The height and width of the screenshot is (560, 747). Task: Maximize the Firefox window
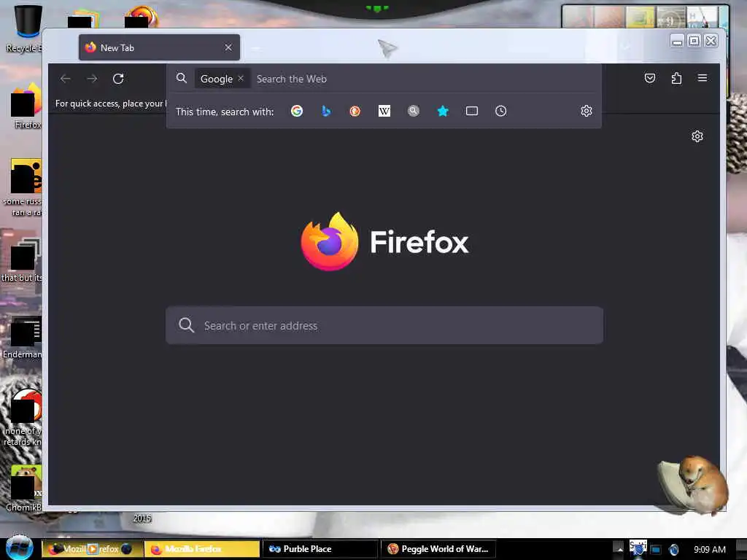click(x=694, y=41)
